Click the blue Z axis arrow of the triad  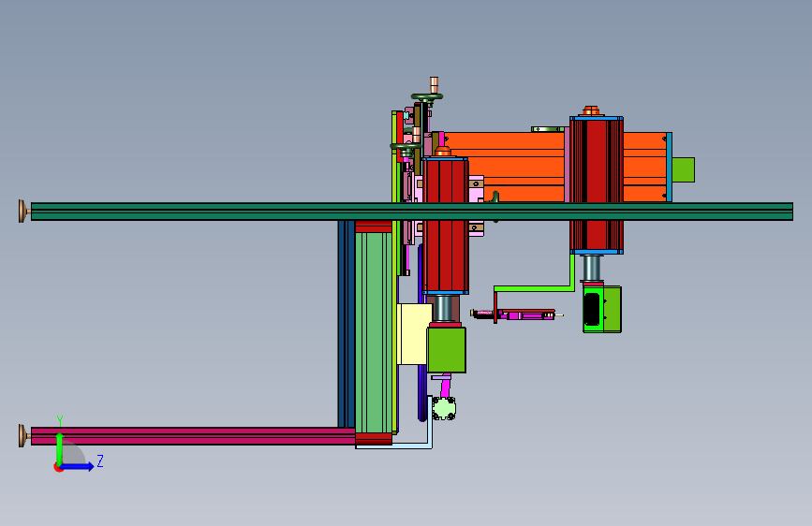pyautogui.click(x=78, y=466)
